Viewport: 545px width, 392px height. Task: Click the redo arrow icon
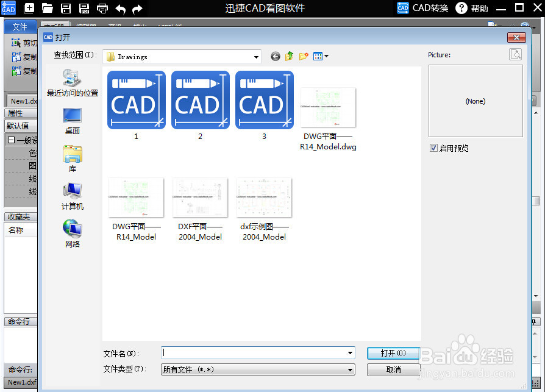138,9
